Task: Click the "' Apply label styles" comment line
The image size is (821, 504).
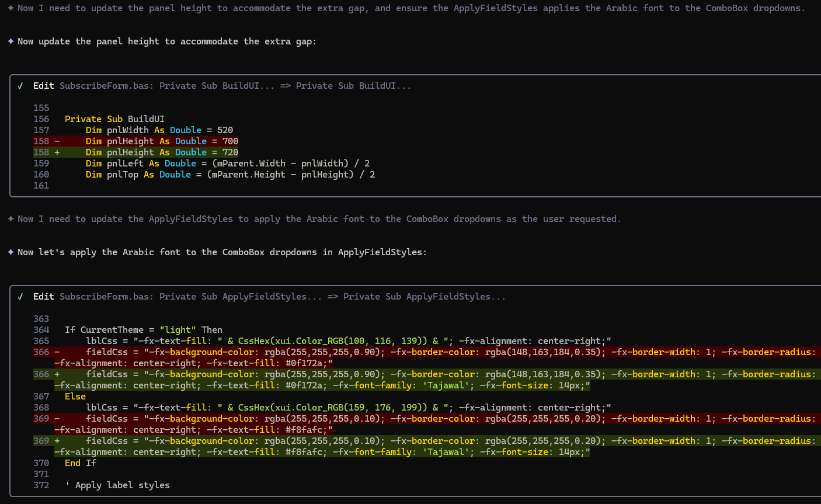Action: pos(117,485)
